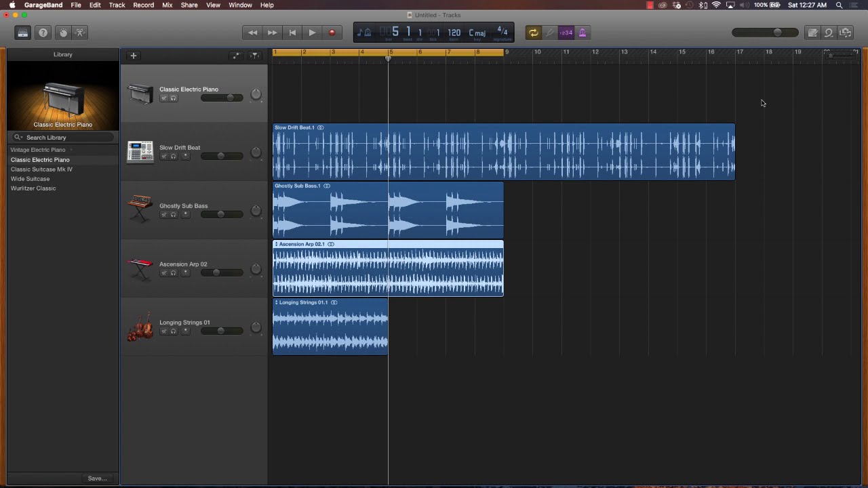Click the Slow Drift Beat volume slider

point(222,156)
